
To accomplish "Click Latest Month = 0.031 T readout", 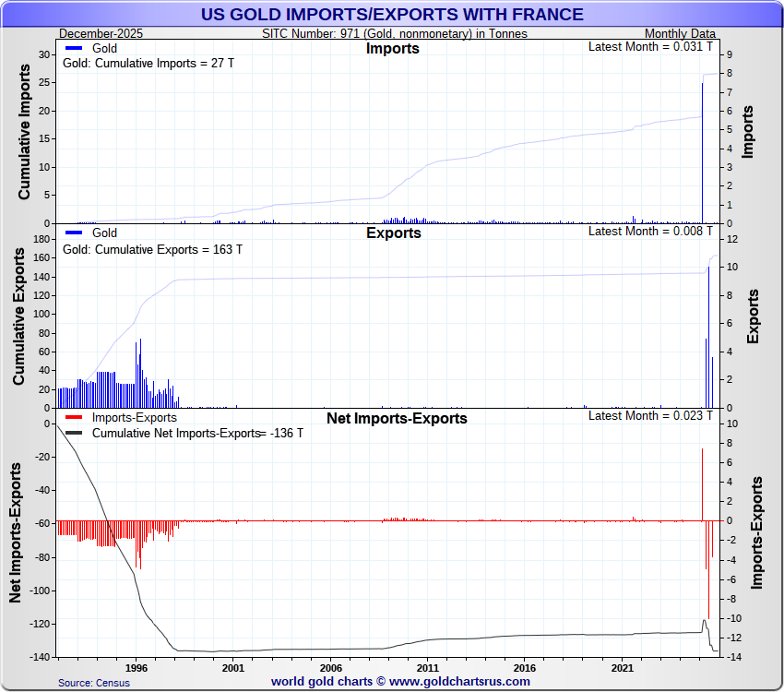I will 650,46.
